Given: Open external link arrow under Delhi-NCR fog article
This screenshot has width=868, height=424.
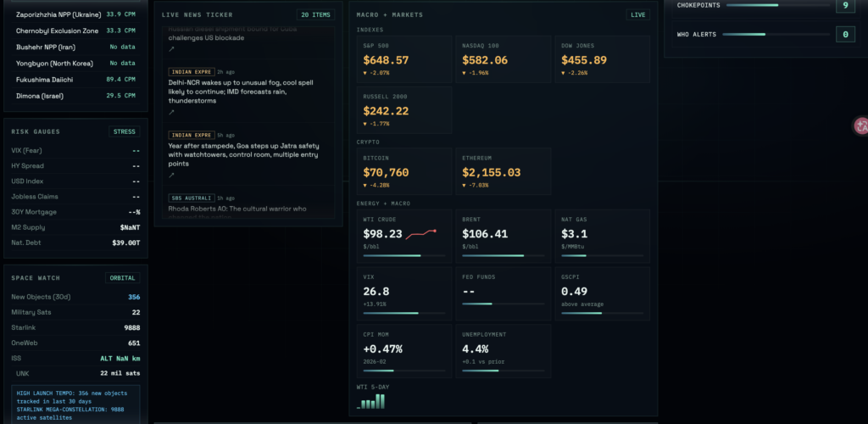Looking at the screenshot, I should tap(171, 112).
